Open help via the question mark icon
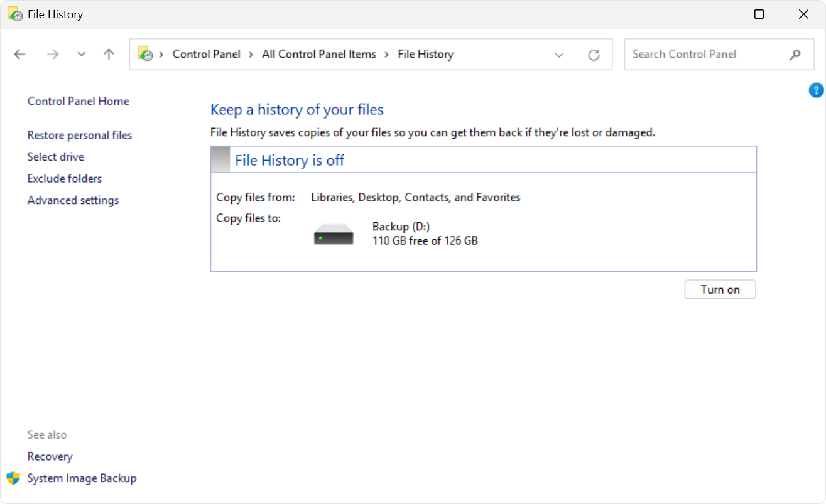 (x=816, y=90)
